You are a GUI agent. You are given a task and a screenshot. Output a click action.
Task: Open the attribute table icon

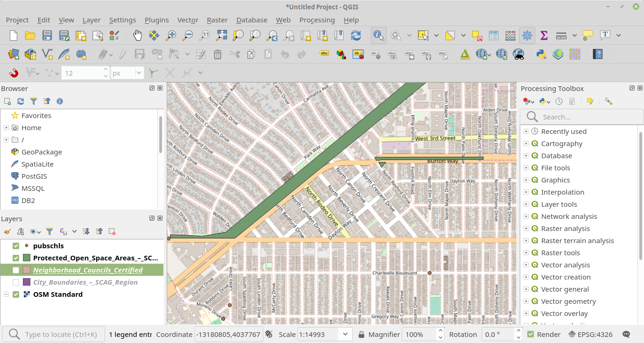(494, 35)
